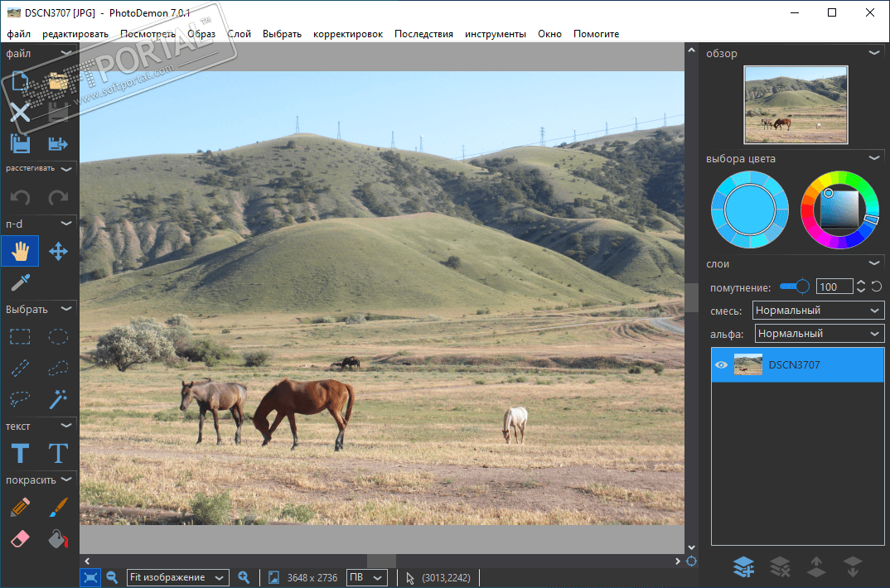890x588 pixels.
Task: Click the opacity 'помутнение' slider
Action: (x=794, y=287)
